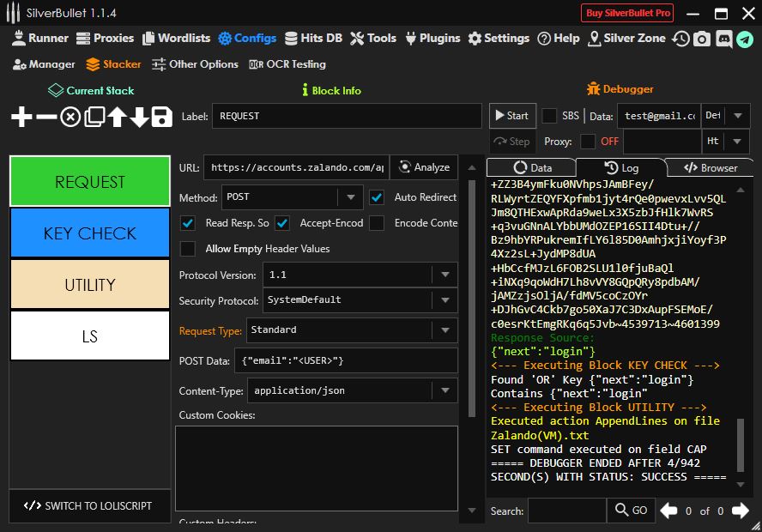This screenshot has width=762, height=532.
Task: Open proxy type Http dropdown
Action: (x=725, y=142)
